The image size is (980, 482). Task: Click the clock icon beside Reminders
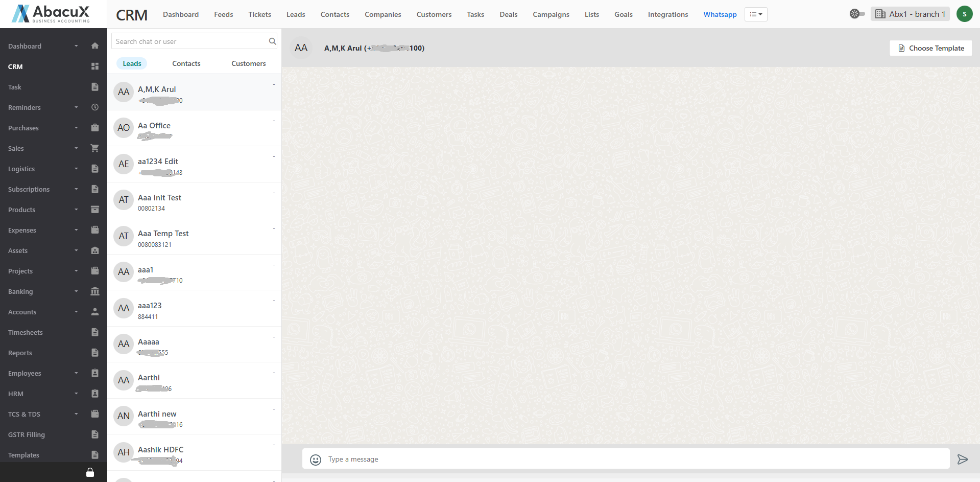click(94, 107)
